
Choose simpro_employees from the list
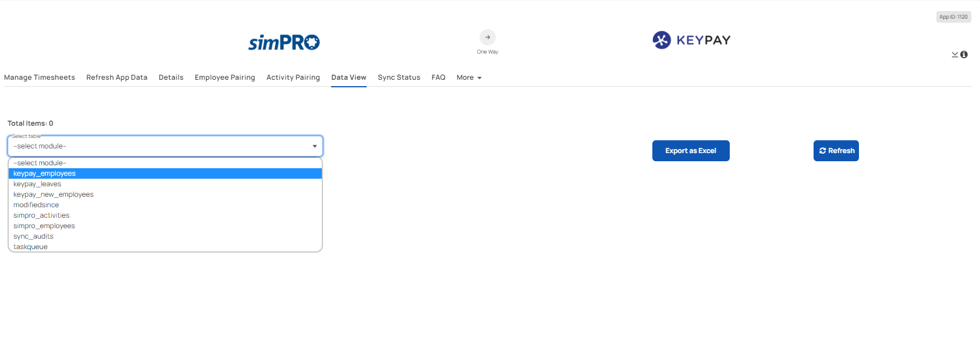pos(165,226)
